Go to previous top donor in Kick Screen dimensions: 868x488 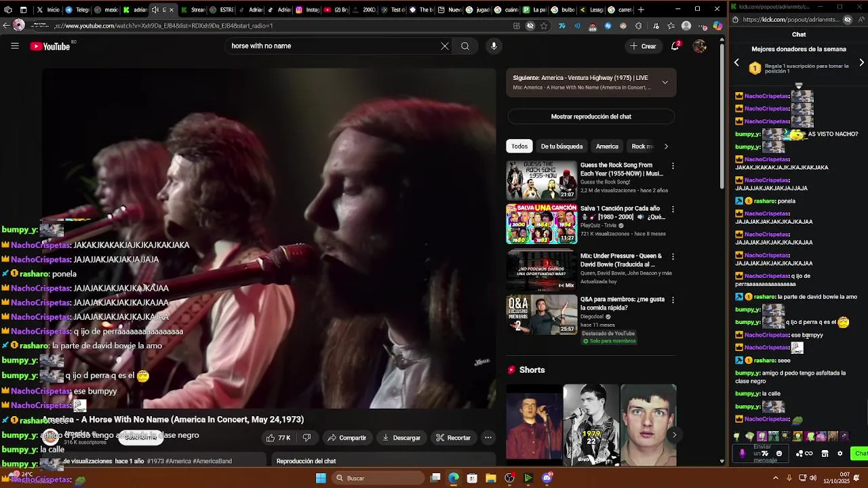pyautogui.click(x=736, y=62)
